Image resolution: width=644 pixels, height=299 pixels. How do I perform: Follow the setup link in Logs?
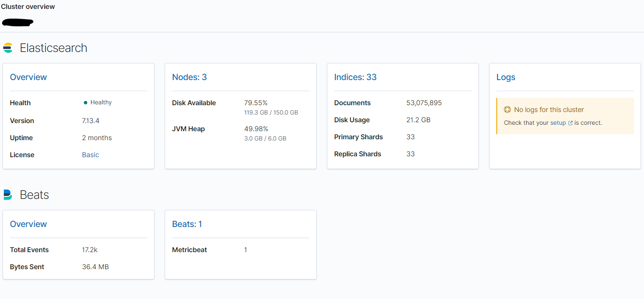click(558, 123)
